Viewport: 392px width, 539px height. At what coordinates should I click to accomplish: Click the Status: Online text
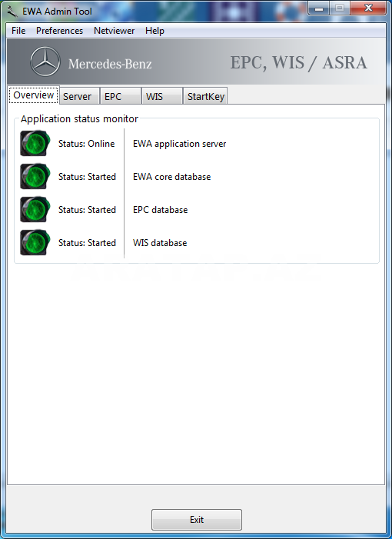pos(86,144)
